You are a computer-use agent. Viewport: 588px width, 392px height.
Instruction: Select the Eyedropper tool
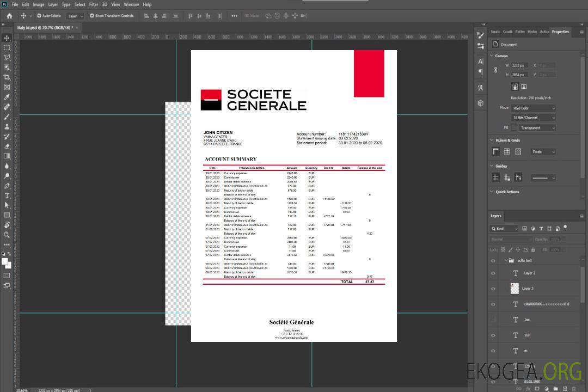pyautogui.click(x=7, y=97)
